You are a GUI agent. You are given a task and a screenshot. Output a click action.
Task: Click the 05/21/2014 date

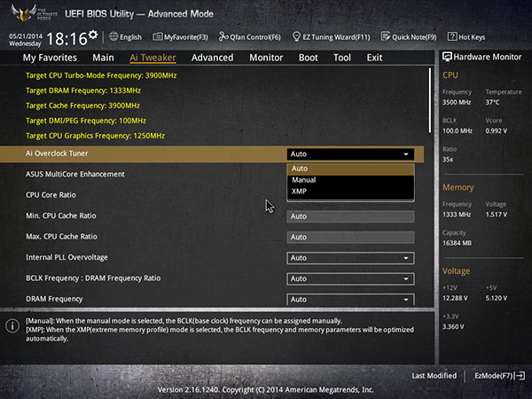[x=26, y=36]
